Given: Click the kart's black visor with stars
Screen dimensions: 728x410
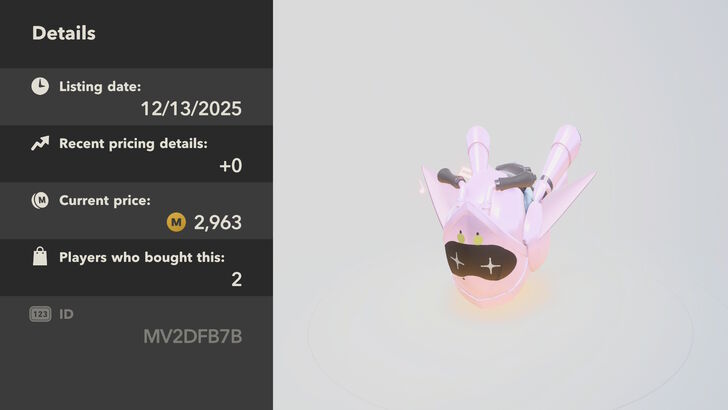Looking at the screenshot, I should [x=481, y=261].
